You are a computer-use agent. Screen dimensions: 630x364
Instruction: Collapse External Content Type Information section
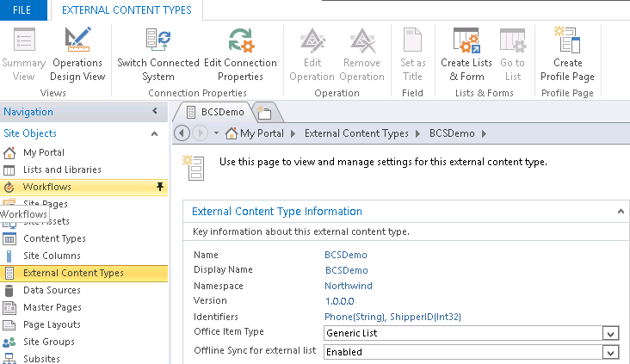click(x=619, y=211)
